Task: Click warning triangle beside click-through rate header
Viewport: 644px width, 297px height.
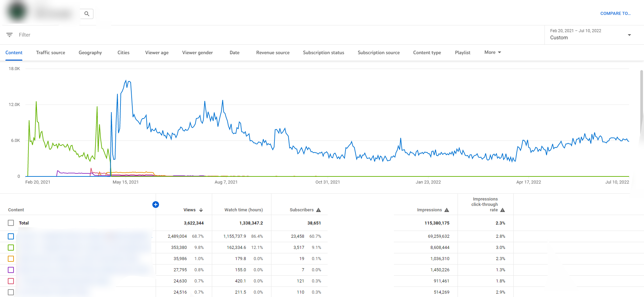Action: click(503, 210)
